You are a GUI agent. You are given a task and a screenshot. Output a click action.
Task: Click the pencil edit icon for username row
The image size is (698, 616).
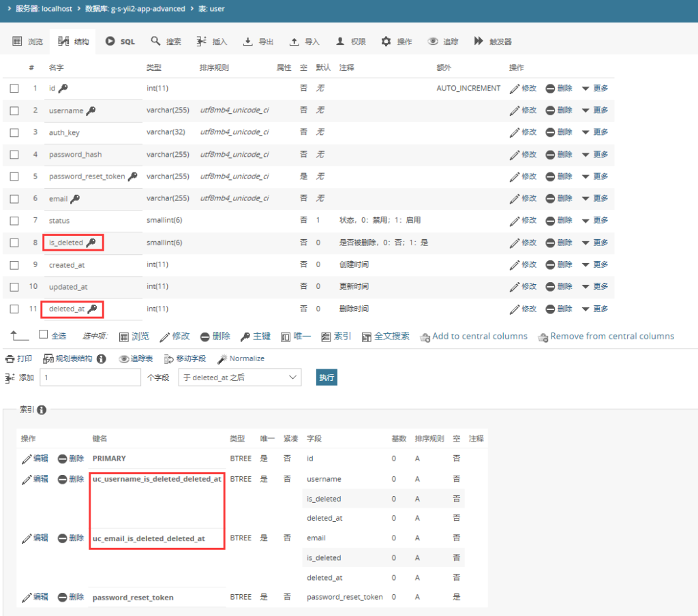[x=514, y=110]
